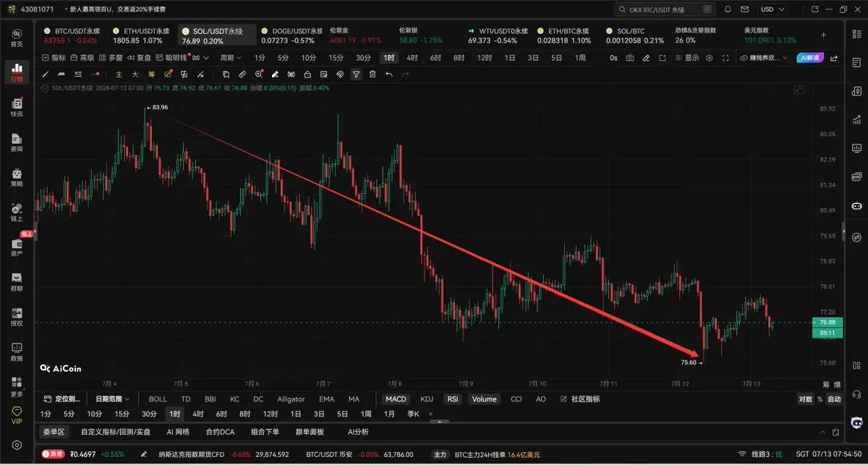The image size is (868, 465).
Task: Click the share arrow next to AI解读
Action: [x=834, y=58]
